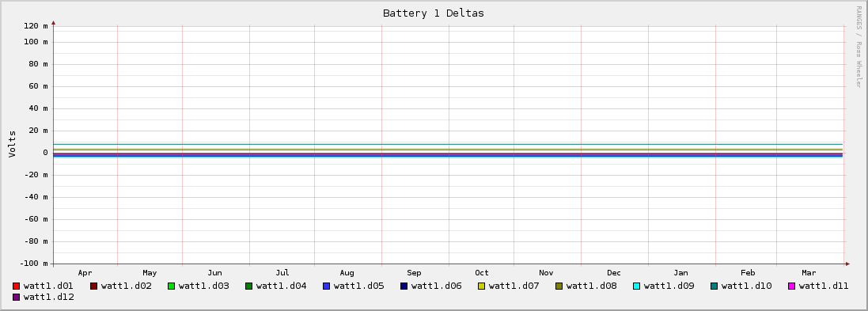Click the 60 m y-axis value
The width and height of the screenshot is (868, 311).
point(38,86)
